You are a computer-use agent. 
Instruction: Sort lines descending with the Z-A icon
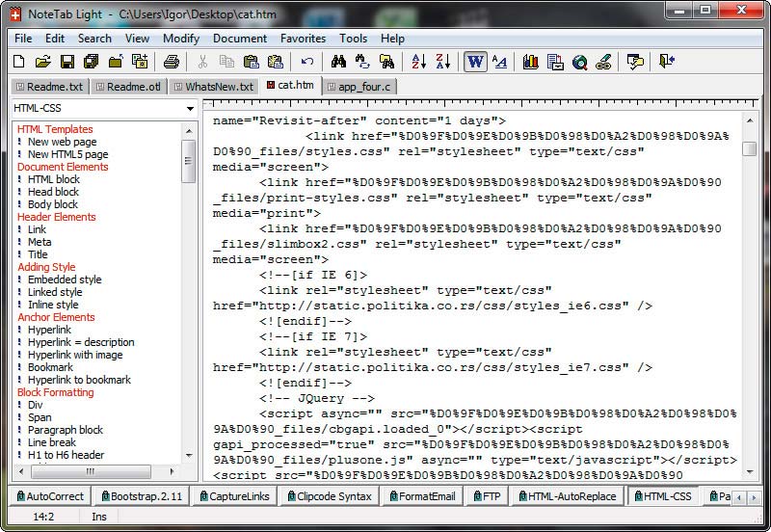pos(443,62)
